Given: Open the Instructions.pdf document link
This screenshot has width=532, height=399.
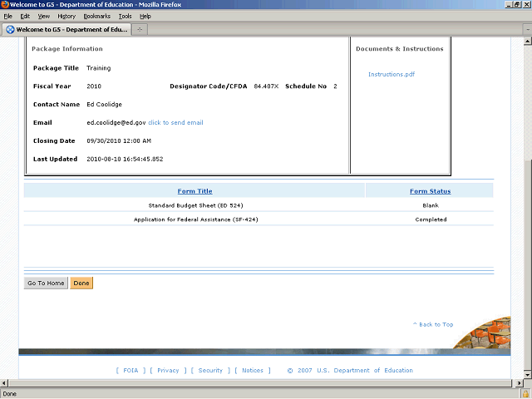Looking at the screenshot, I should pos(392,74).
